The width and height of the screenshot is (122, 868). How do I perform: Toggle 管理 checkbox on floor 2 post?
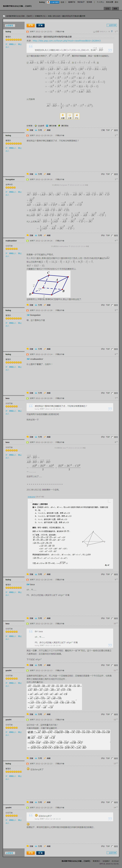pyautogui.click(x=112, y=174)
